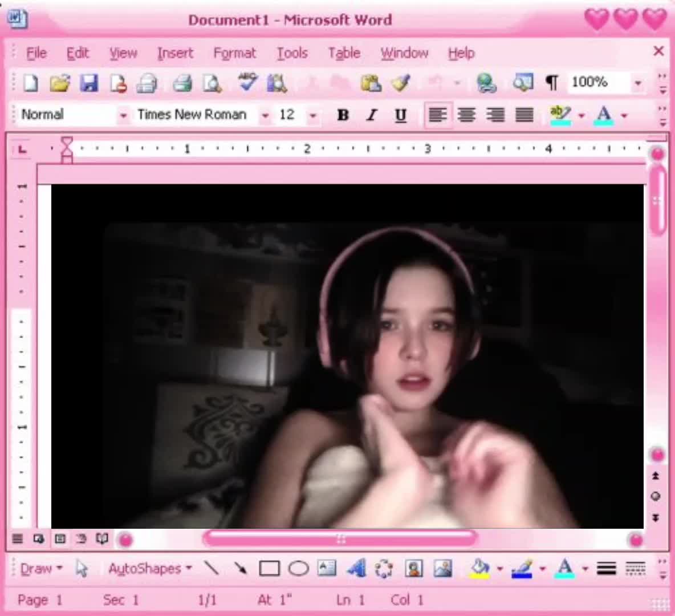675x616 pixels.
Task: Open the Times New Roman font dropdown
Action: [265, 115]
